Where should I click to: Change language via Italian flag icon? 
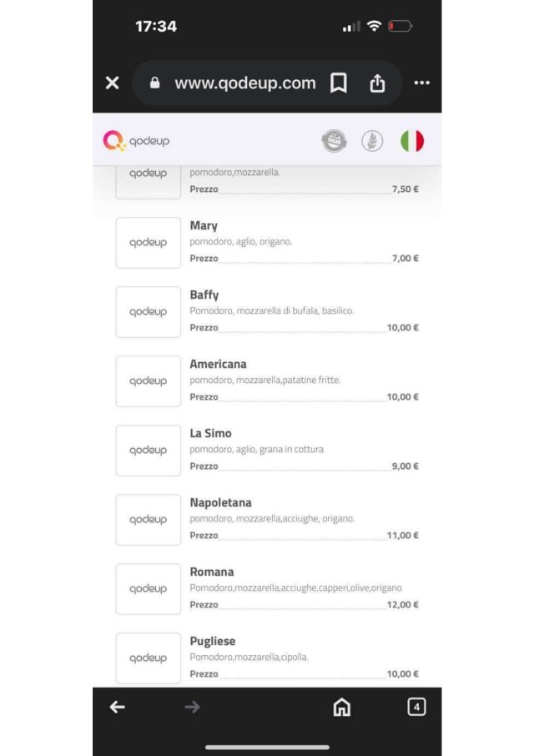pos(412,141)
